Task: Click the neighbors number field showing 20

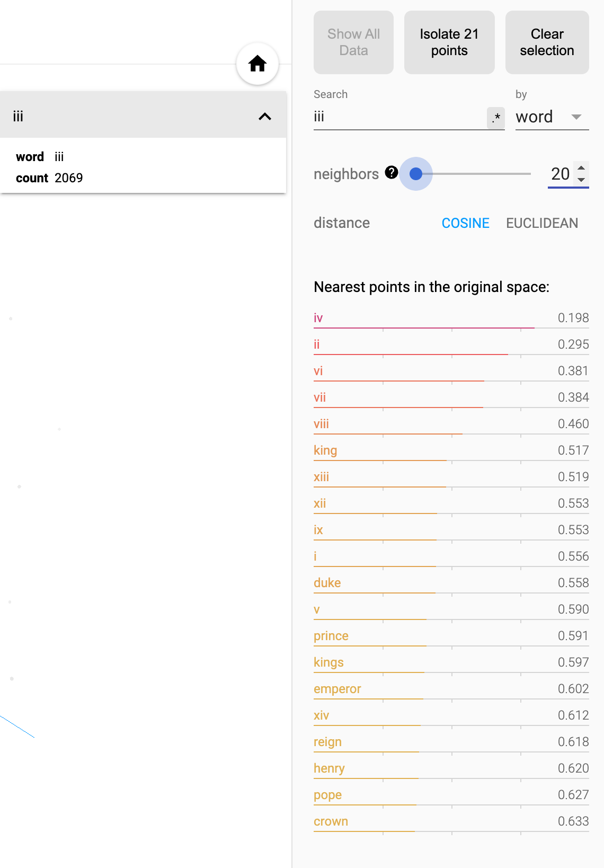Action: click(x=560, y=174)
